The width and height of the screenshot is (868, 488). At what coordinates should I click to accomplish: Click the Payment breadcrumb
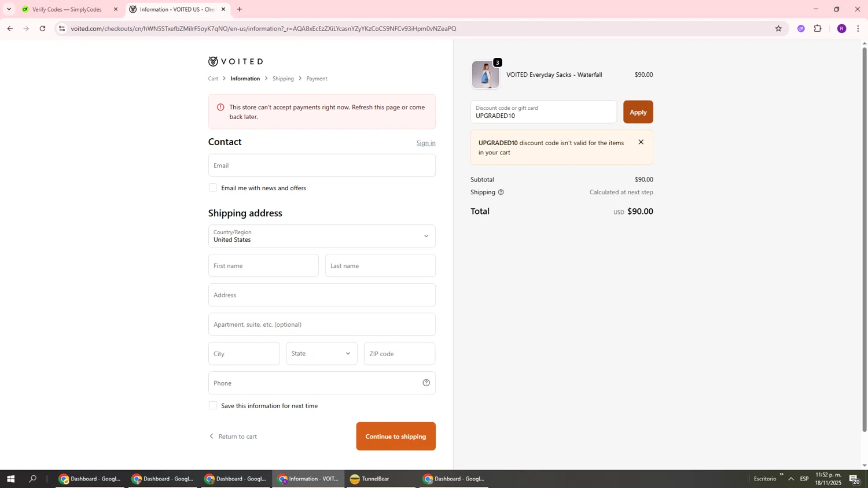317,79
